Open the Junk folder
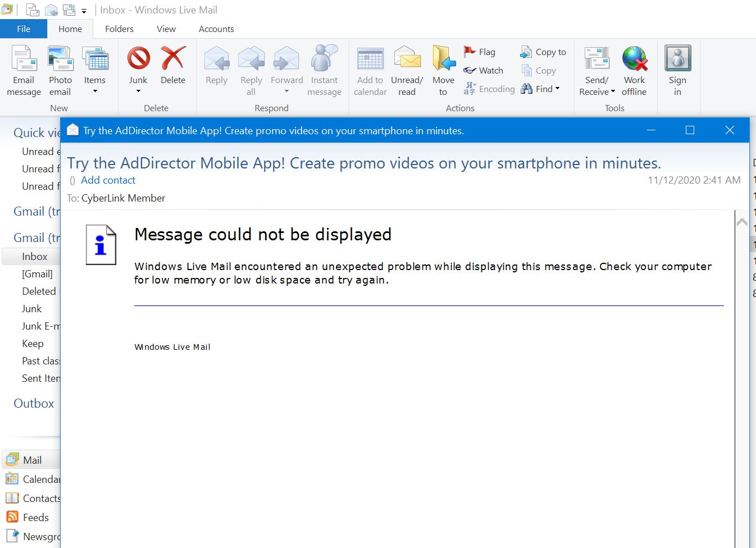756x548 pixels. click(31, 309)
